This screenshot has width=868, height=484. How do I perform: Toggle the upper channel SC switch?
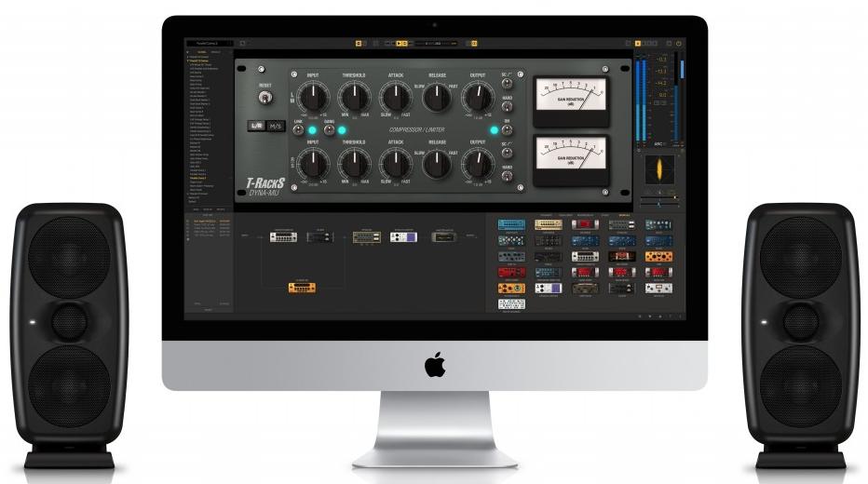tap(507, 84)
